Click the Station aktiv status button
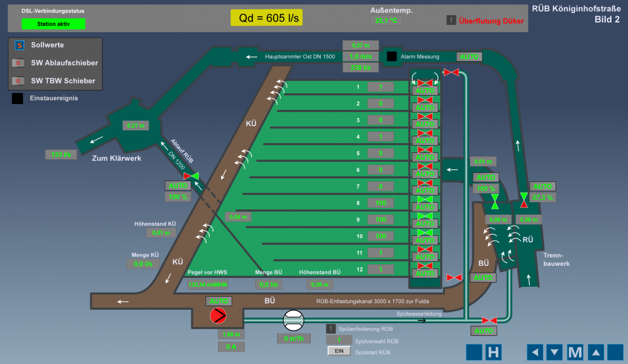This screenshot has height=364, width=628. 53,24
